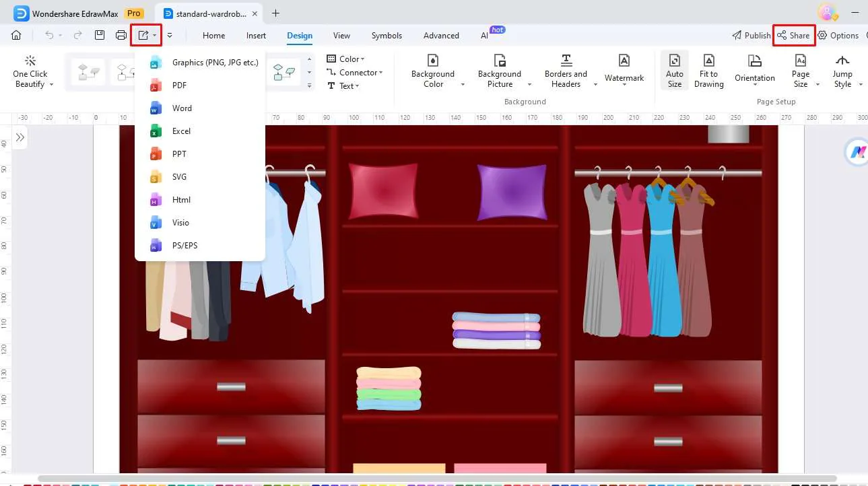
Task: Open the Insert ribbon tab
Action: click(256, 36)
